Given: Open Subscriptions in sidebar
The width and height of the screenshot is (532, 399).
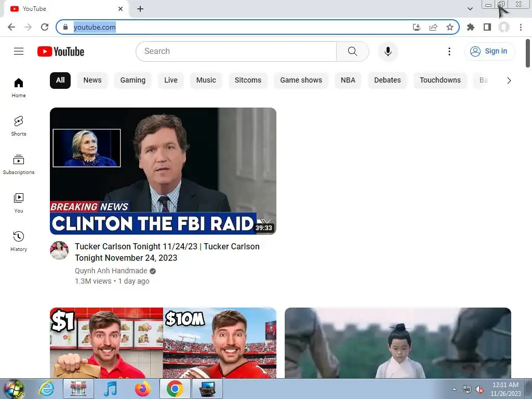Looking at the screenshot, I should point(19,165).
